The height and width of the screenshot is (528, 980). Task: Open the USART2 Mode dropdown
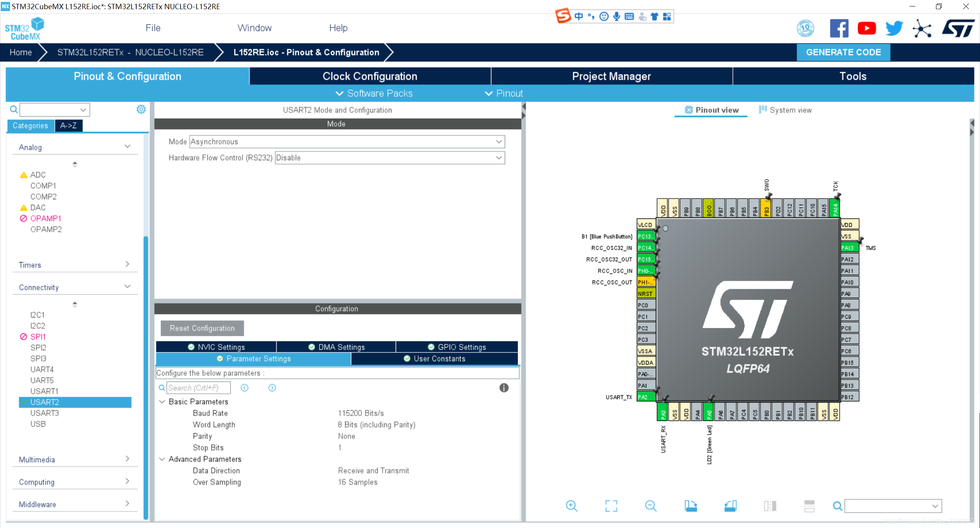coord(347,142)
